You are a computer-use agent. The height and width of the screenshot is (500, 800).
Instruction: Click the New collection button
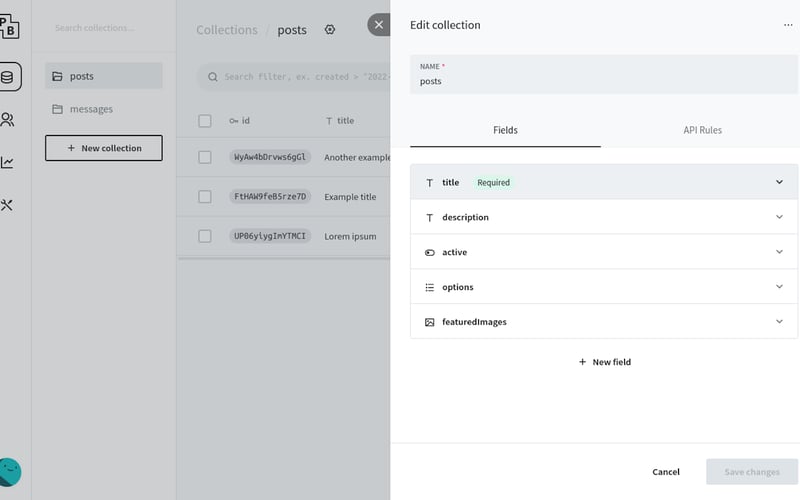point(104,148)
